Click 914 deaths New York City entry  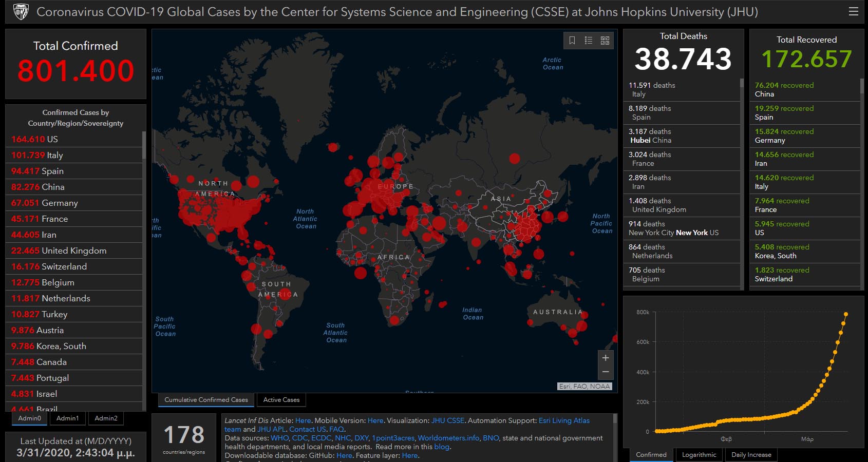(x=682, y=228)
